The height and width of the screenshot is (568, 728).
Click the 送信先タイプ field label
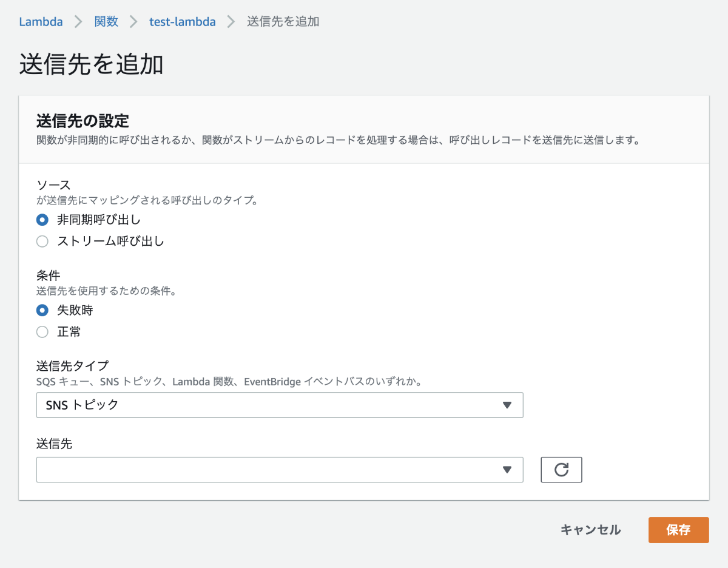[x=72, y=366]
